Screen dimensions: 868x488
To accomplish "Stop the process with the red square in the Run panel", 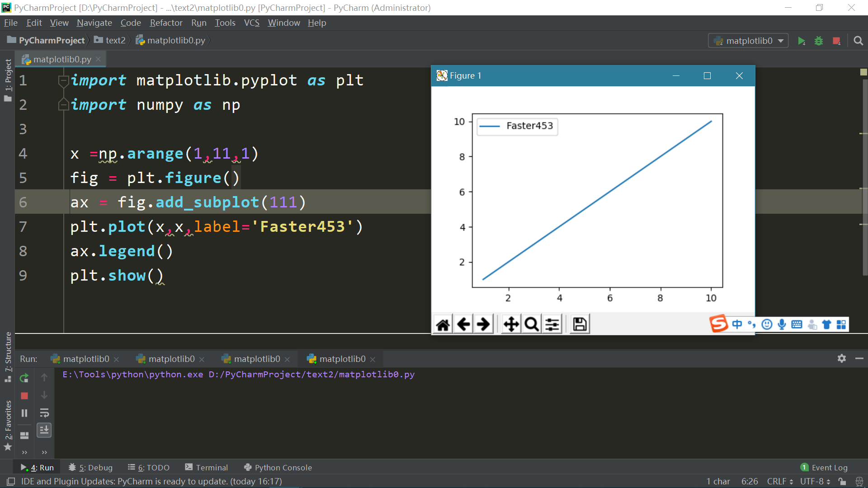I will (x=24, y=396).
